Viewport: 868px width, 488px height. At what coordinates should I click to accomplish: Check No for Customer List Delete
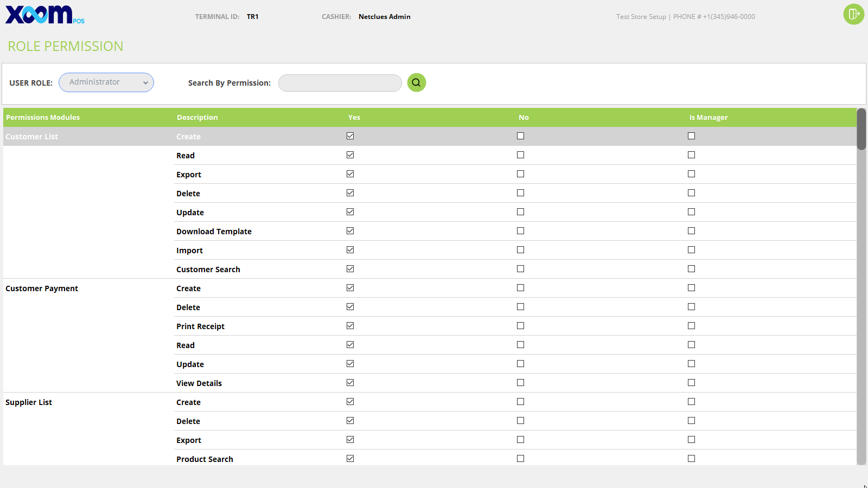point(521,193)
